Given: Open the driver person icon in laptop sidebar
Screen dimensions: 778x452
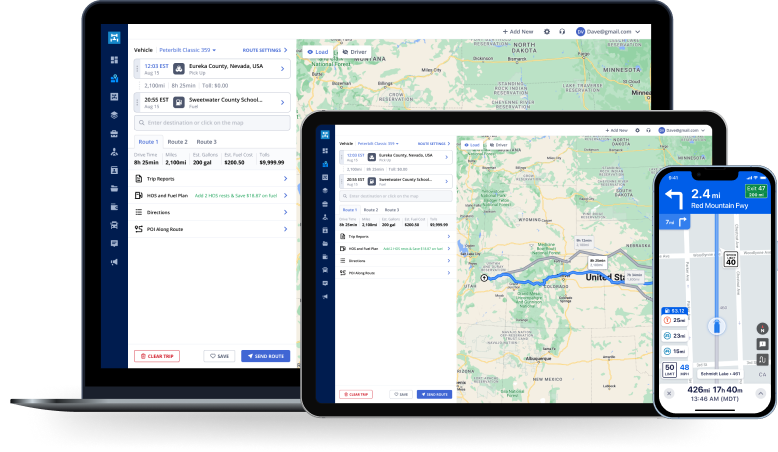Looking at the screenshot, I should pos(114,152).
